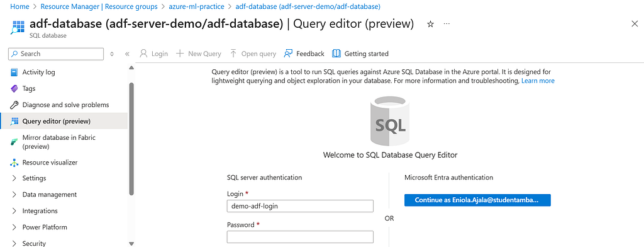Favorite this page with the star icon

tap(430, 25)
